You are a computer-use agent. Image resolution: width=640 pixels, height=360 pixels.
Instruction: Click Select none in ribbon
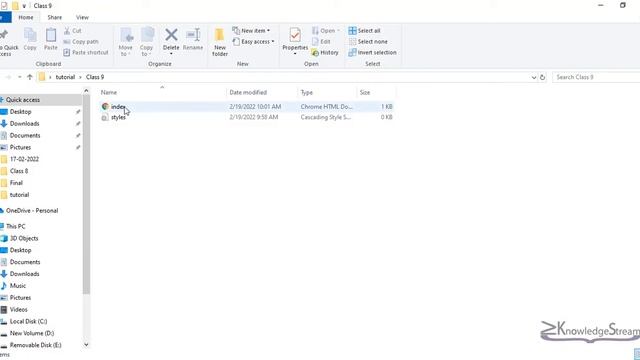(368, 42)
